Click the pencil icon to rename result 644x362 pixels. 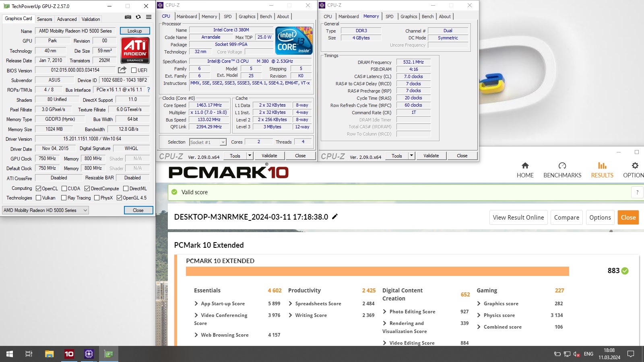(x=335, y=216)
